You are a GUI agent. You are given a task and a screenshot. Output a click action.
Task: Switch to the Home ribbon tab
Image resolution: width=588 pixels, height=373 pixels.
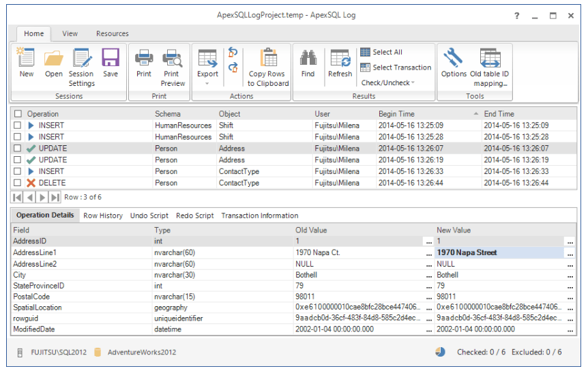33,33
